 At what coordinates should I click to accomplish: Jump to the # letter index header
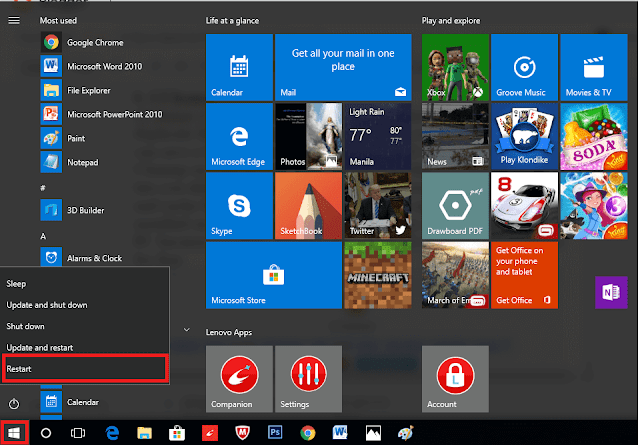[x=43, y=188]
